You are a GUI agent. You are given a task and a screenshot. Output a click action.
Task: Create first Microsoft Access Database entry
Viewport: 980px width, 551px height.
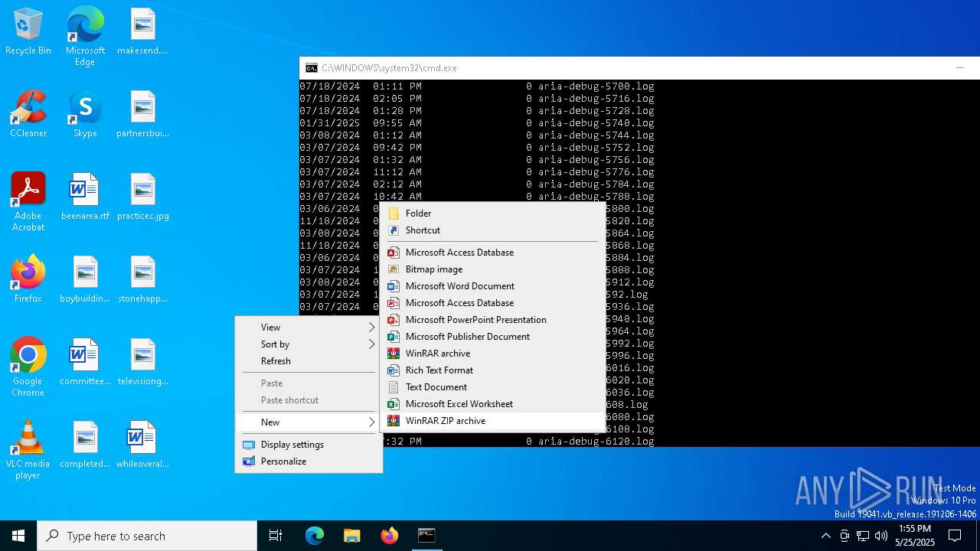click(x=493, y=253)
